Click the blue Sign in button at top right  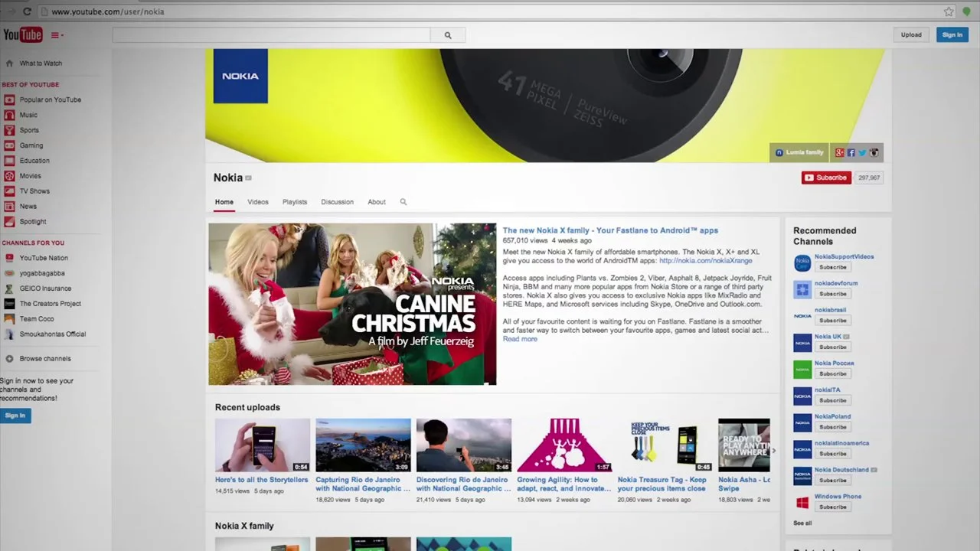[x=952, y=34]
